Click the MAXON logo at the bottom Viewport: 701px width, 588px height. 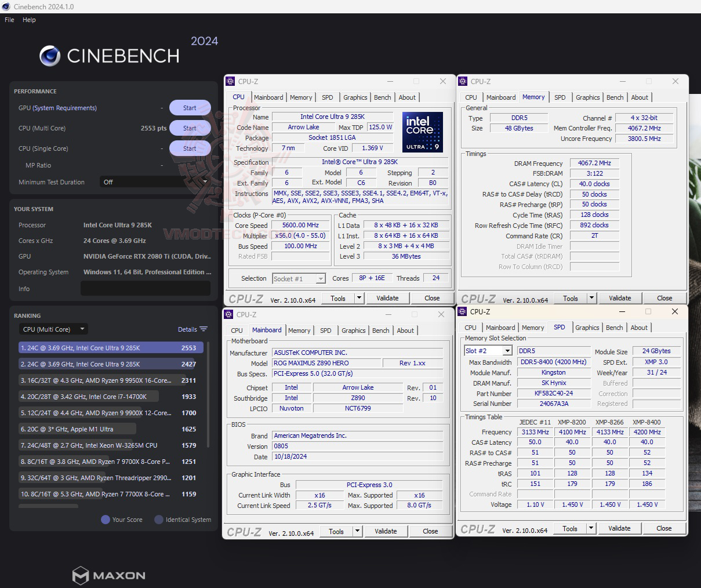(x=108, y=575)
